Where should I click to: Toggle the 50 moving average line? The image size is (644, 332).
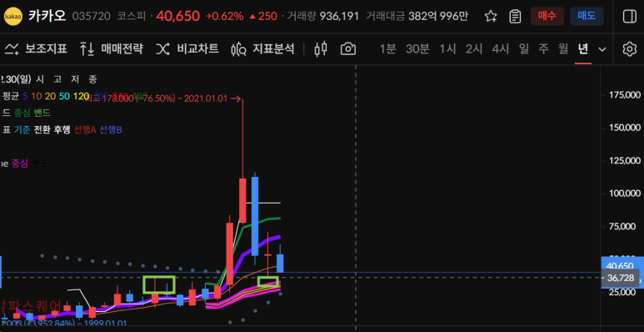click(x=64, y=96)
